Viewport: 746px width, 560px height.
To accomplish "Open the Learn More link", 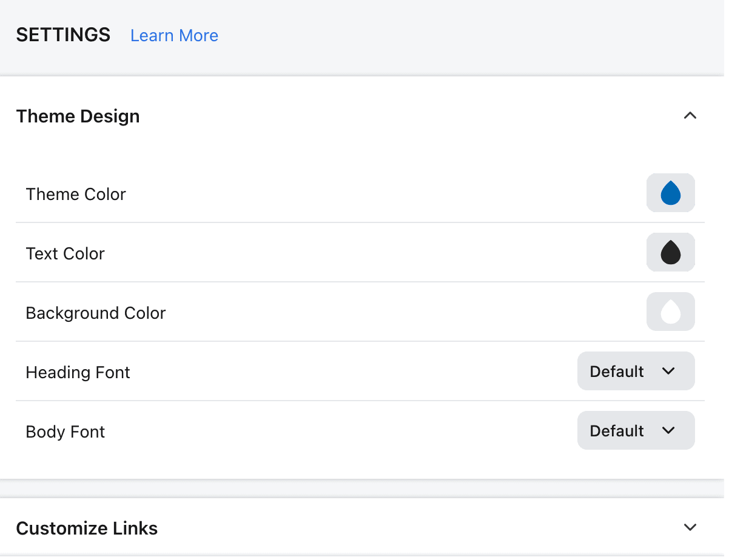I will coord(174,36).
